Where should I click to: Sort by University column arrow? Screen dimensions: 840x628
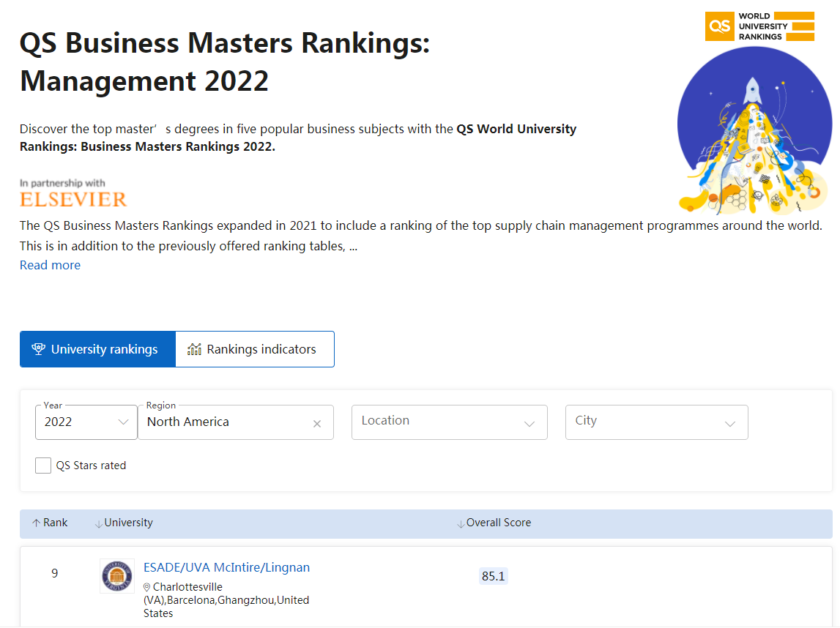[98, 523]
